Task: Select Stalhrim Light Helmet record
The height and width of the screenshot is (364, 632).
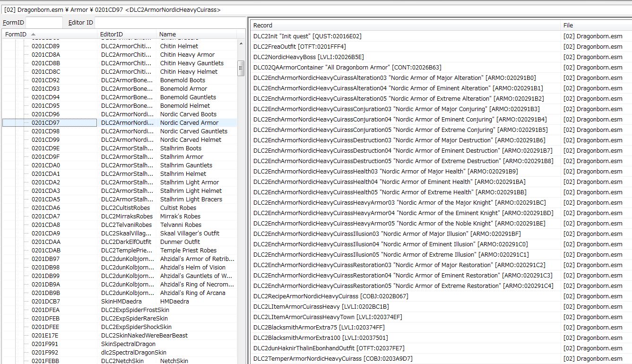Action: [120, 191]
